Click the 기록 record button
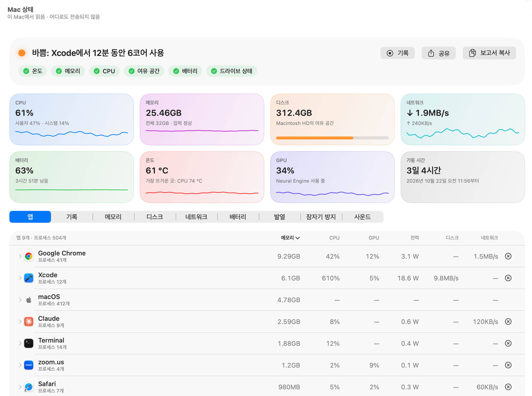Screen dimensions: 532x396 point(397,53)
